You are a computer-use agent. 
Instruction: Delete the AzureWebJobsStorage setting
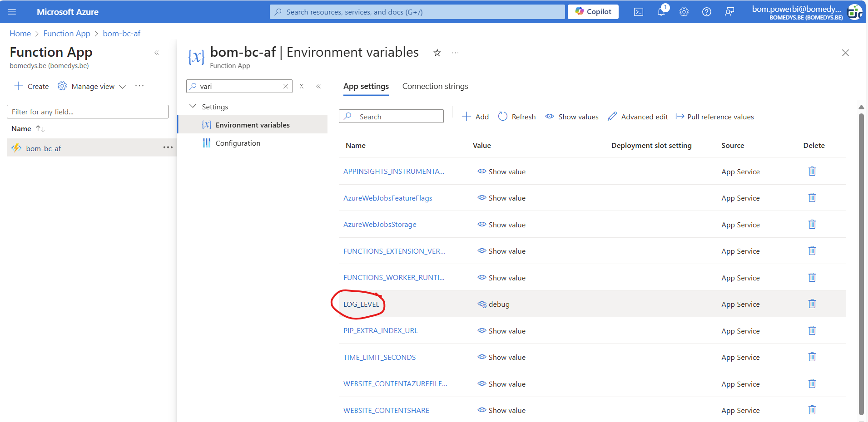[812, 224]
